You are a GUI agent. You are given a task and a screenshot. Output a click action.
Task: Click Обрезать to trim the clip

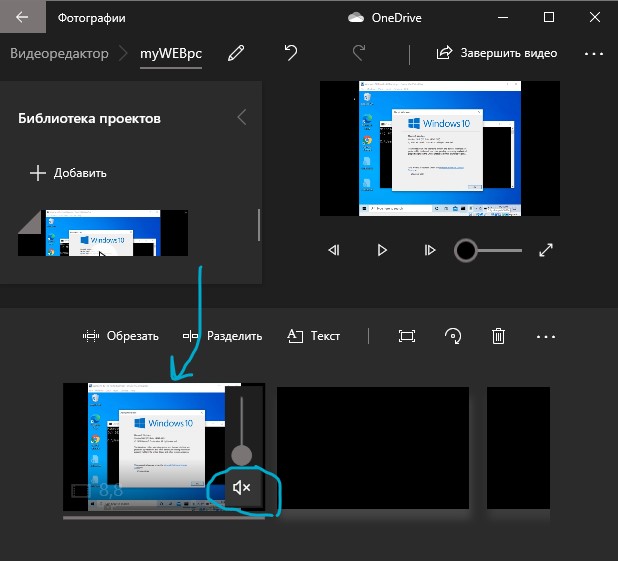(121, 336)
